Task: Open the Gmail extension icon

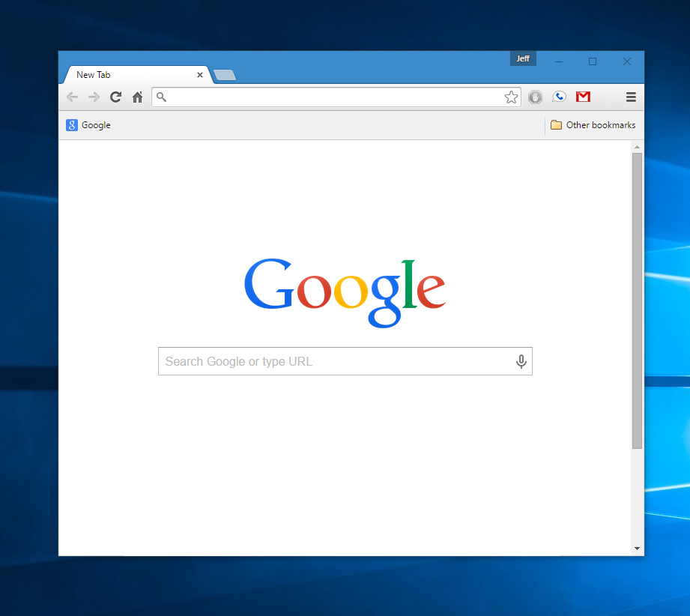Action: [x=583, y=97]
